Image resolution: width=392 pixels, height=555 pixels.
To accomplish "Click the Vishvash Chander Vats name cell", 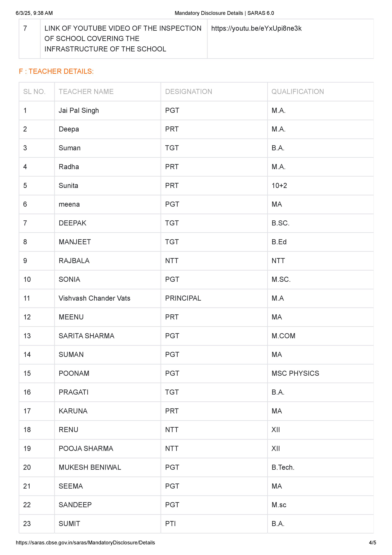I will point(94,298).
